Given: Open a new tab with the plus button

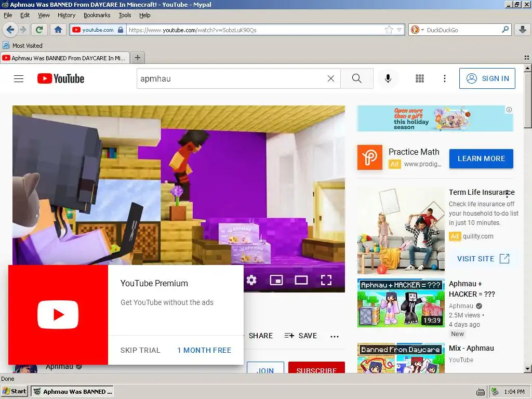Looking at the screenshot, I should (137, 58).
